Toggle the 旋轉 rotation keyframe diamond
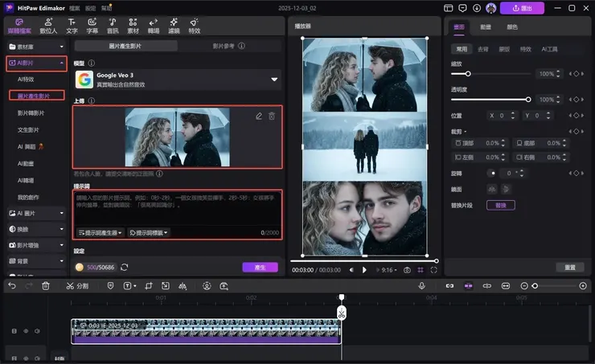The width and height of the screenshot is (595, 364). (576, 174)
